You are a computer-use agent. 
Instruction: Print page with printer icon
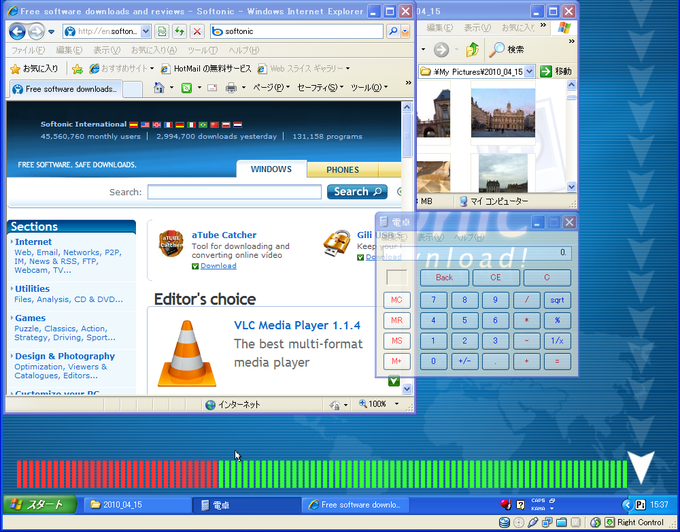[x=231, y=88]
